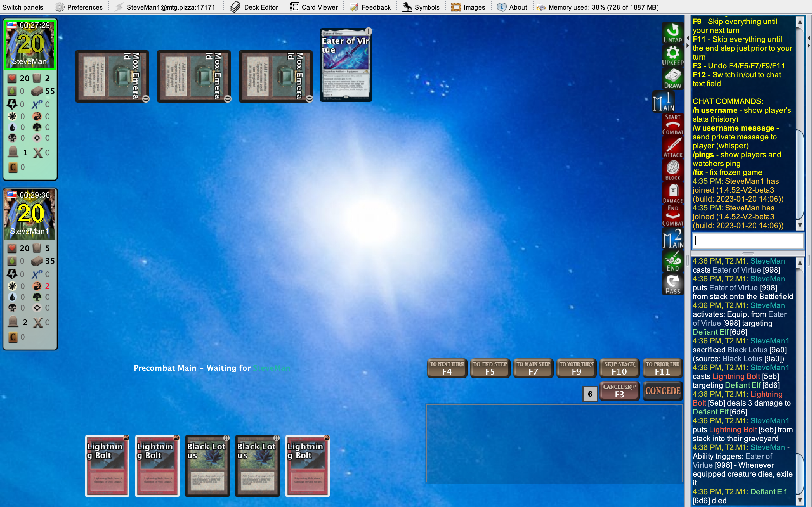Viewport: 812px width, 507px height.
Task: Click the End Combat phase icon
Action: point(673,215)
